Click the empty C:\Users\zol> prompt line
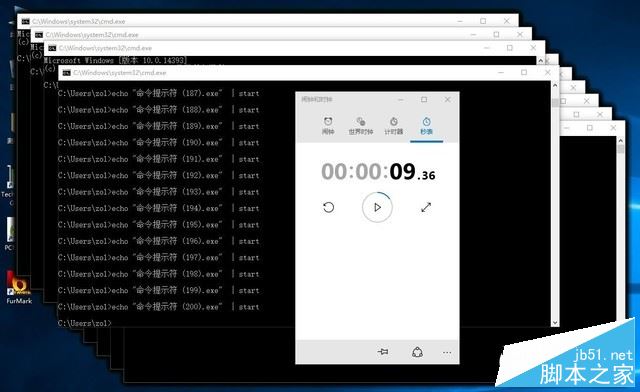This screenshot has height=392, width=640. click(84, 323)
